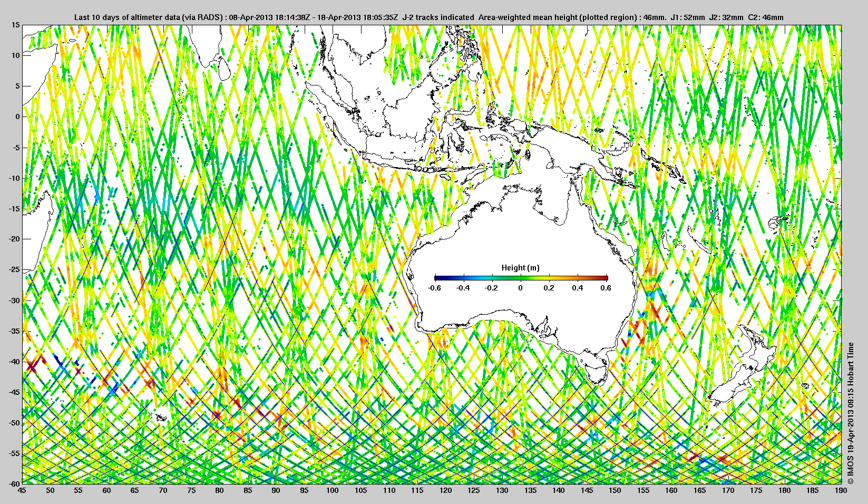Click the '0.6' colorbar tick label
Viewport: 868px width, 504px height.
606,288
